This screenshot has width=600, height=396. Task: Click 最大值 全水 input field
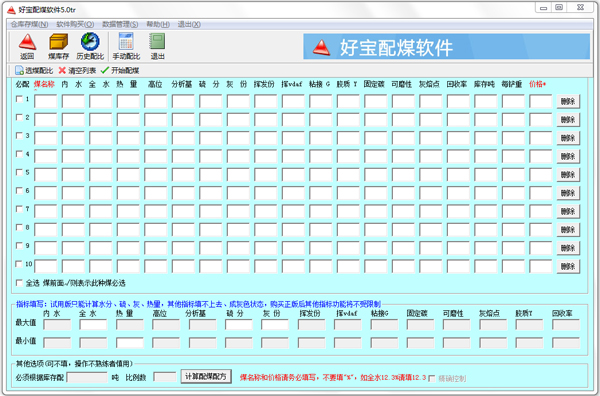point(93,325)
